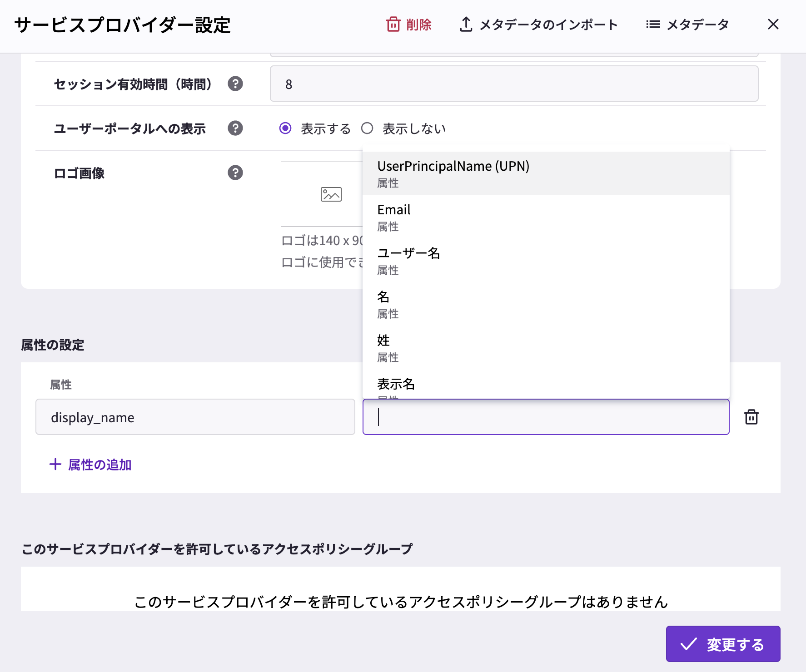Choose UserPrincipalName (UPN) from dropdown
The width and height of the screenshot is (806, 672).
[x=546, y=173]
